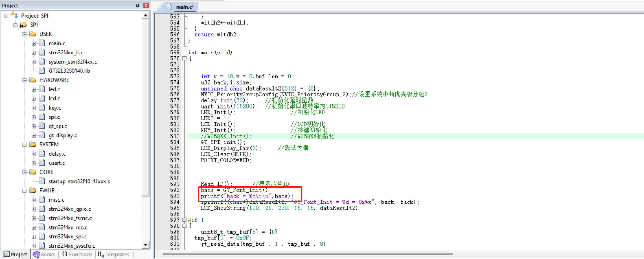Select system_stm32f4xx.c file
Screen dimensions: 644x259
(73, 62)
